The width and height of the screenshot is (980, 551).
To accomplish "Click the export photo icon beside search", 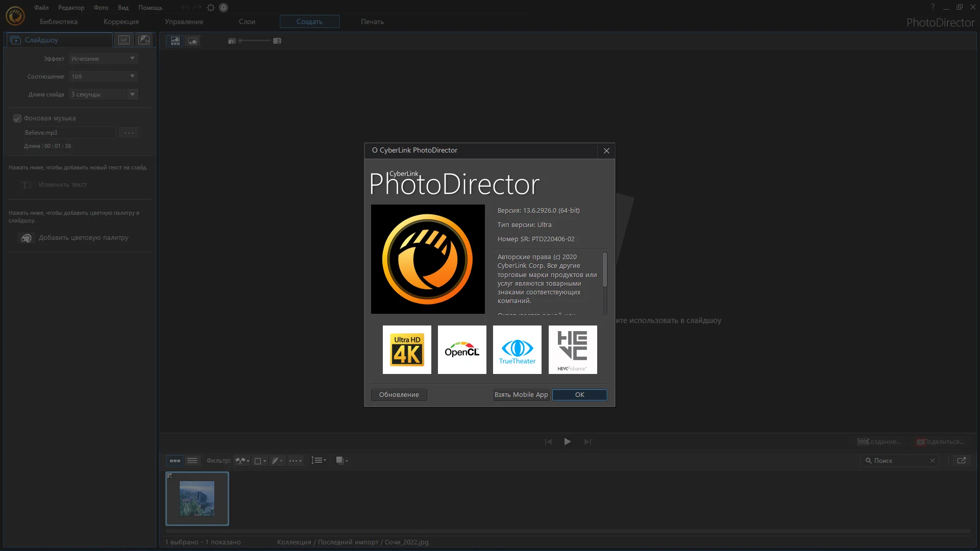I will [962, 461].
